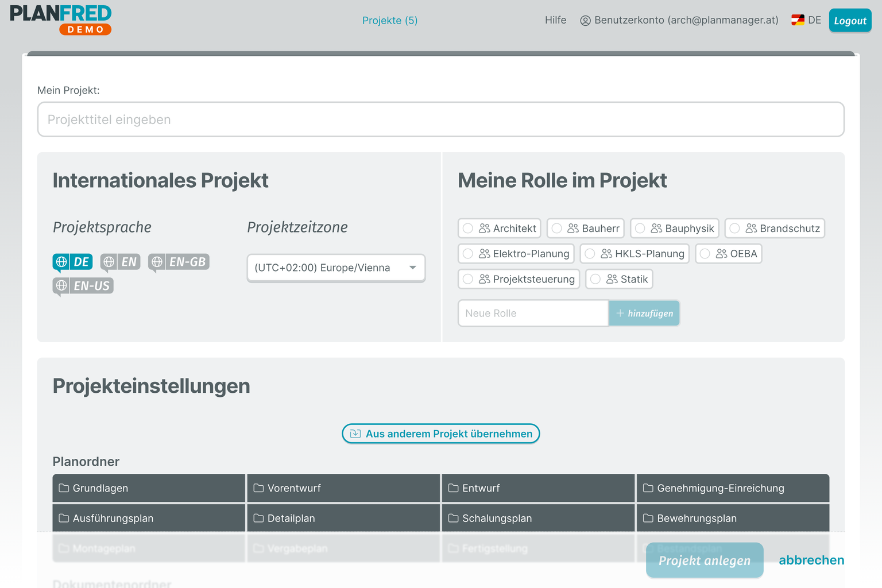Open Benutzerkonto arch@planmanager.at
The image size is (882, 588).
click(x=679, y=21)
